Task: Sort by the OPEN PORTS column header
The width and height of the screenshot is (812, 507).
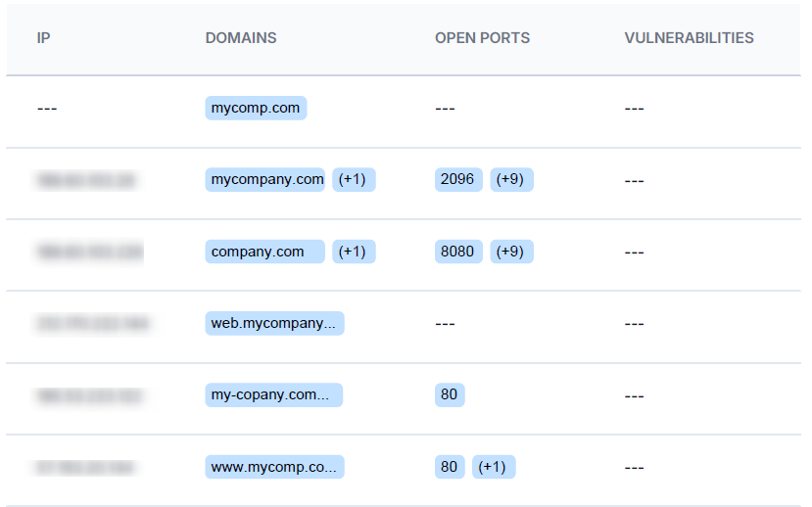Action: (x=482, y=38)
